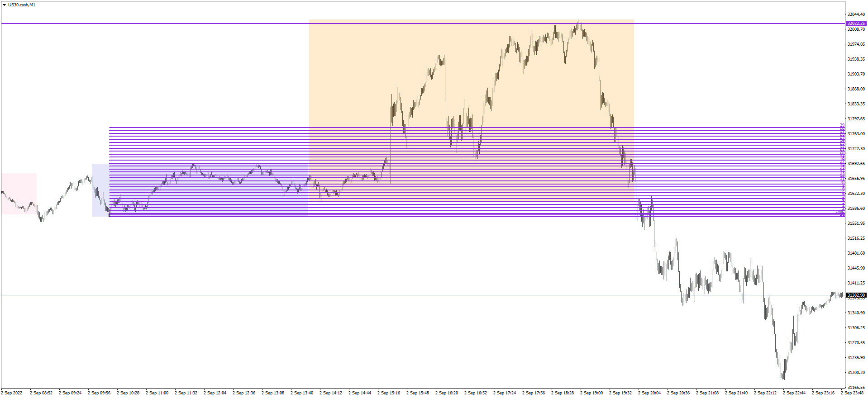Click the 2 Sep 09:24 time label
868x398 pixels.
tap(70, 393)
